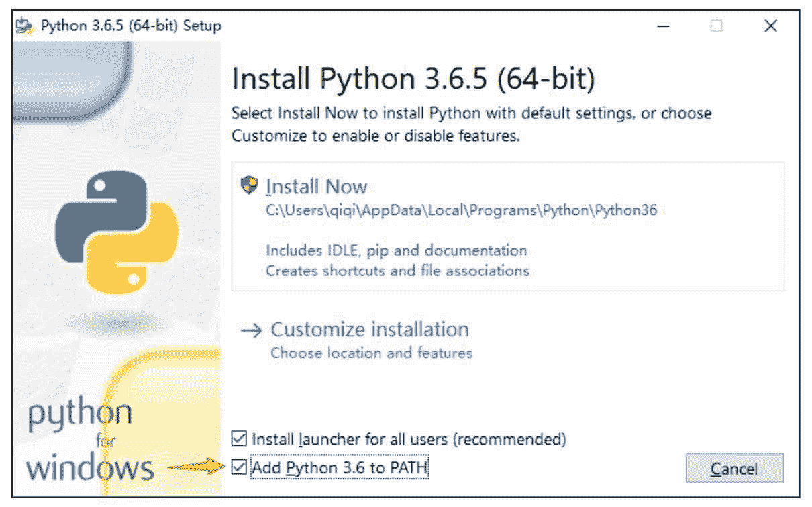Screen dimensions: 812x507
Task: Click 'Includes IDLE, pip and documentation' text
Action: [397, 250]
